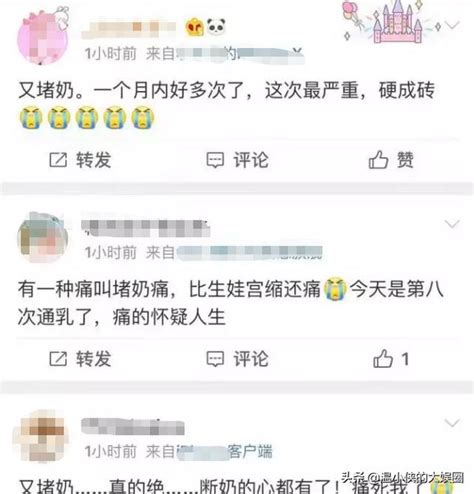474x494 pixels.
Task: Click 转发 label under the first post
Action: tap(94, 160)
